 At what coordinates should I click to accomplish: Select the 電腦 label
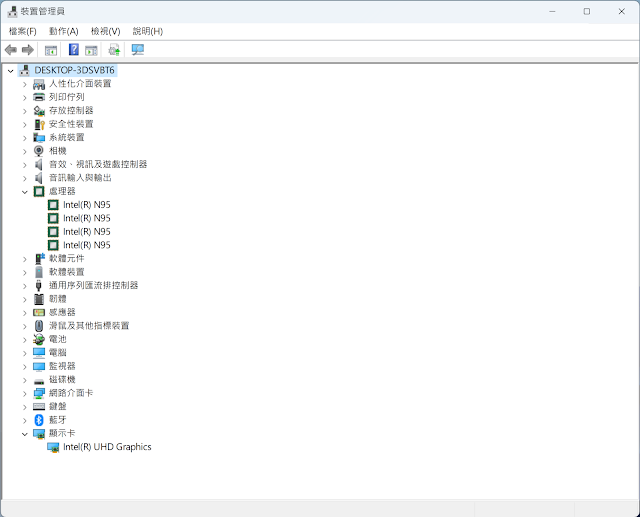point(58,353)
